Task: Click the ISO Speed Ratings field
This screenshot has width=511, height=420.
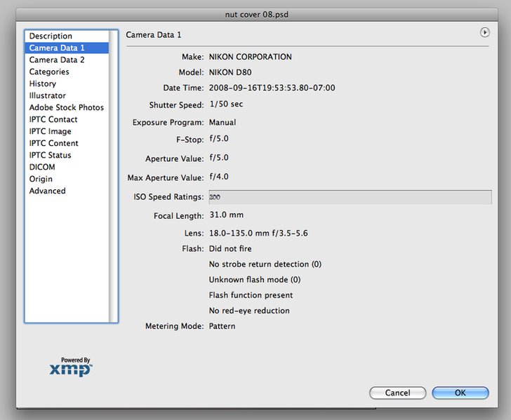Action: click(350, 197)
